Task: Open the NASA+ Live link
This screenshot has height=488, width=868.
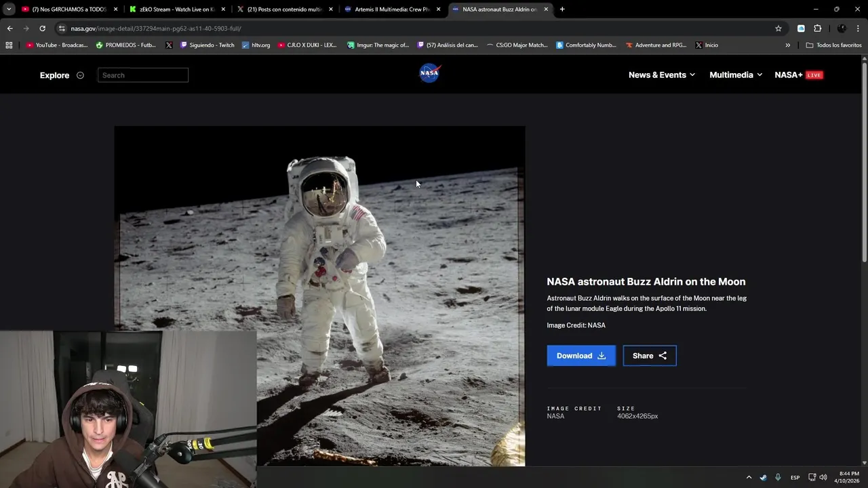Action: (799, 75)
